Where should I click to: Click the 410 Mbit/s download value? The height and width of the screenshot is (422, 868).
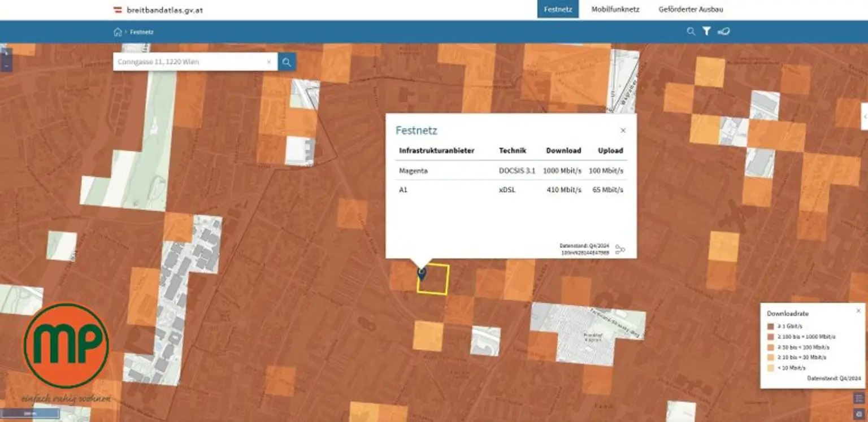click(564, 190)
